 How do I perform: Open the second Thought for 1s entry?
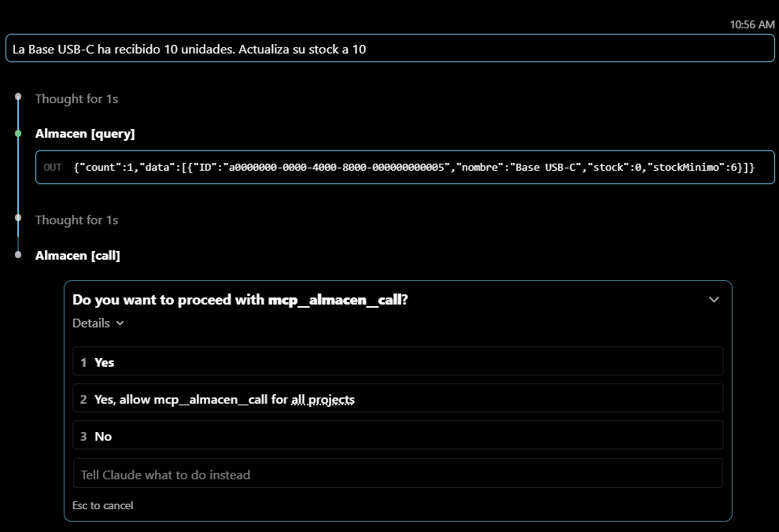pos(76,220)
